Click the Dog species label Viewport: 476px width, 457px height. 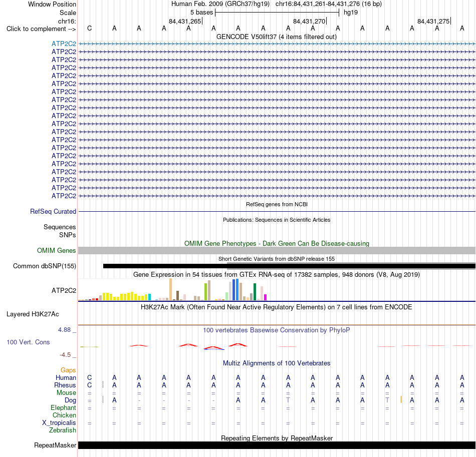point(71,400)
